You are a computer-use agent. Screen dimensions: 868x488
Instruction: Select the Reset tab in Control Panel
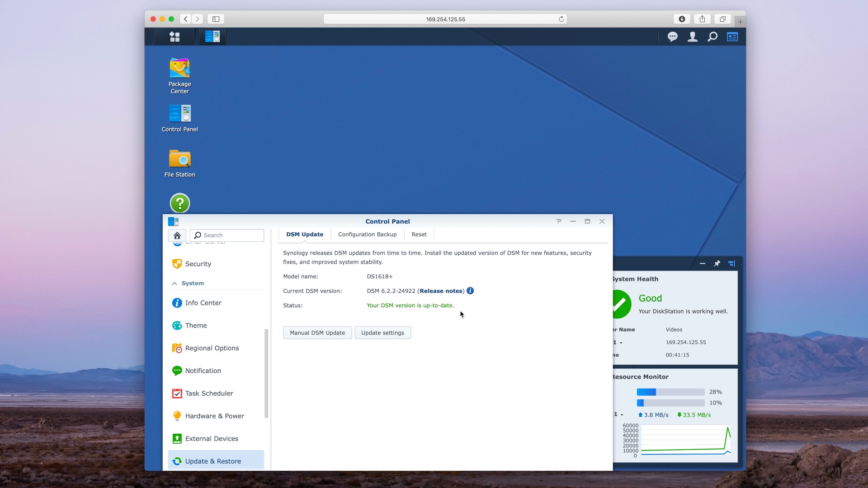[419, 234]
